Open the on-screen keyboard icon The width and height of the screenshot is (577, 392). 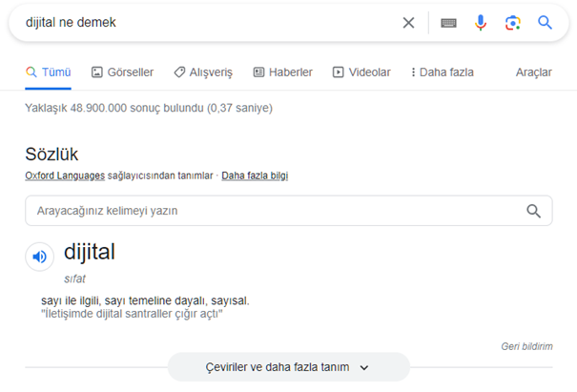tap(448, 23)
